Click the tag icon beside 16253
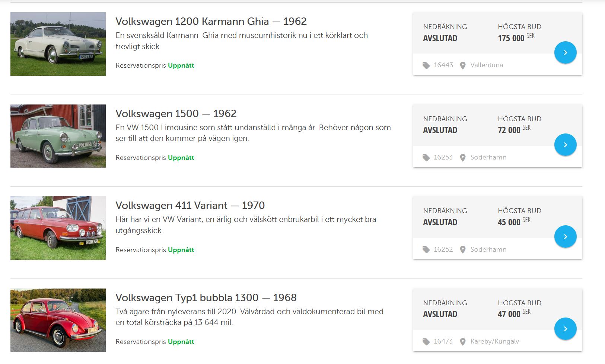Image resolution: width=605 pixels, height=364 pixels. pos(426,158)
